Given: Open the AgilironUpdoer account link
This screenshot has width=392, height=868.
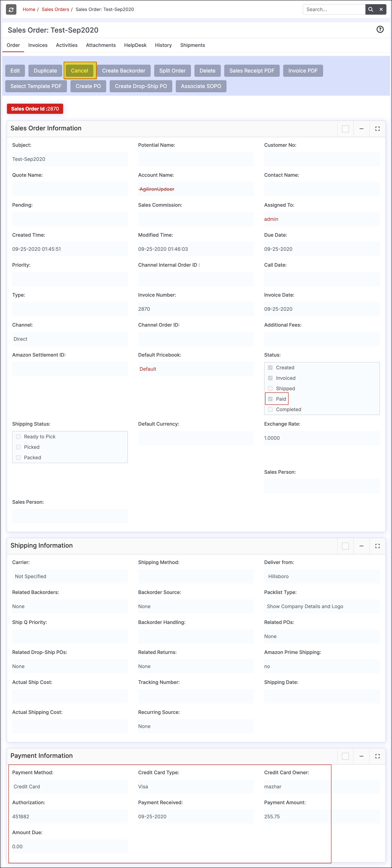Looking at the screenshot, I should 157,189.
